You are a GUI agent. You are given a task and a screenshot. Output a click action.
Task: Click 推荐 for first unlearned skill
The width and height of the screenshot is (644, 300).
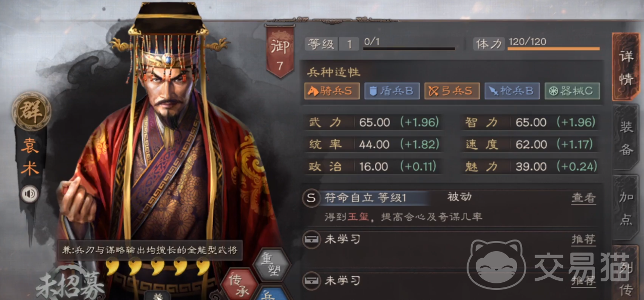[x=584, y=239]
